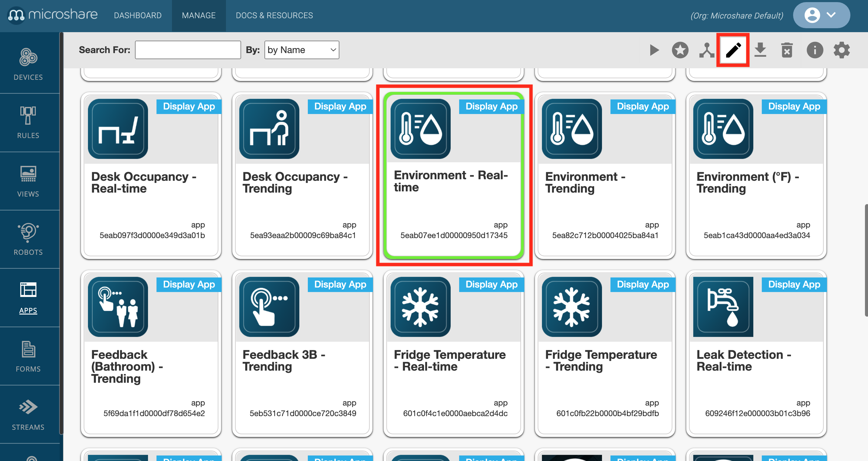The width and height of the screenshot is (868, 461).
Task: Click the 'Desk Occupancy - Real-time' title
Action: coord(144,182)
